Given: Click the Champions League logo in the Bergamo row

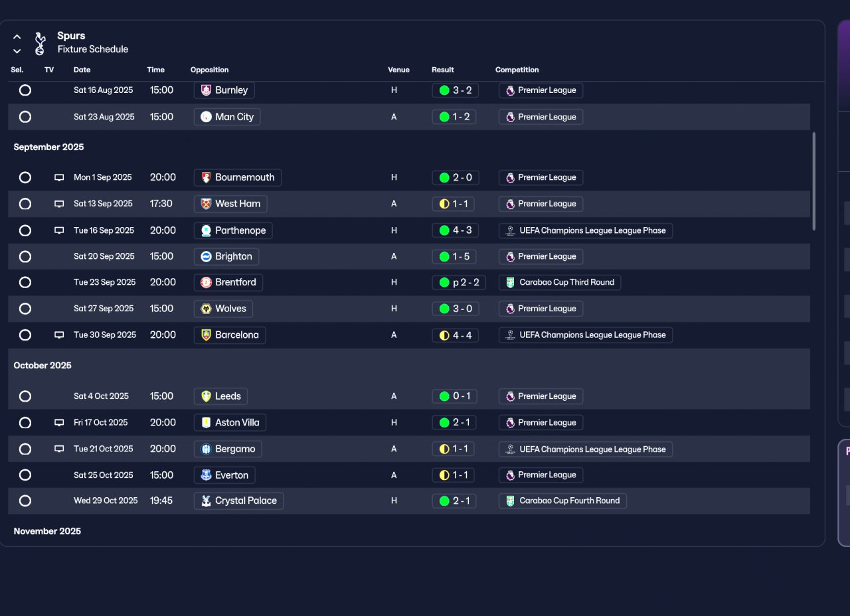Looking at the screenshot, I should tap(510, 449).
